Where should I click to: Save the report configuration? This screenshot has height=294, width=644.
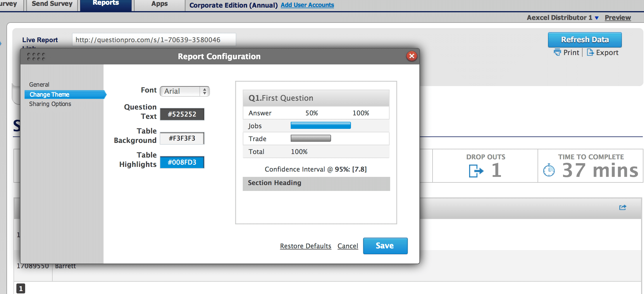[x=385, y=246]
